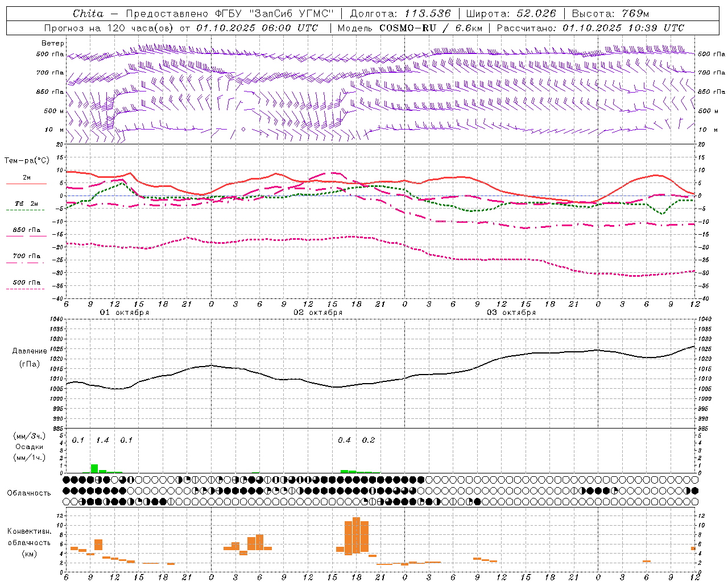
Task: Select the provider text "ЗапСиб УГМС"
Action: [x=292, y=14]
